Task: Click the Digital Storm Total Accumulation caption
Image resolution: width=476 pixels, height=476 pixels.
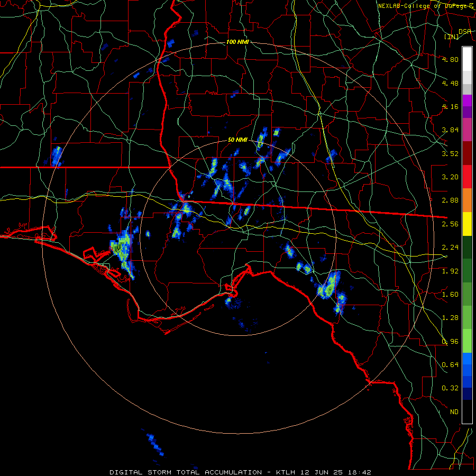Action: (240, 472)
